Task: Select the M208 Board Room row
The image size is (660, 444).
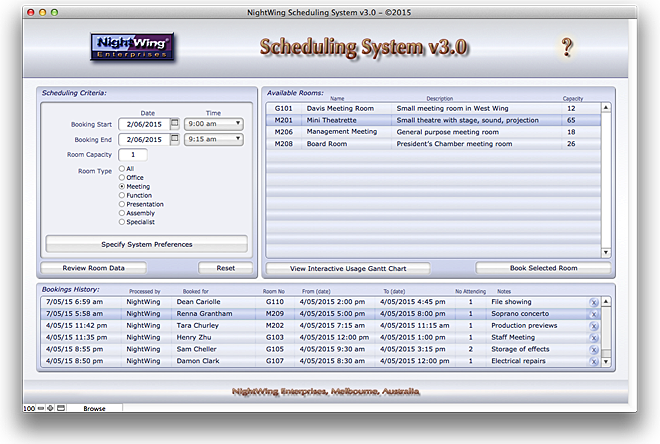Action: (x=433, y=144)
